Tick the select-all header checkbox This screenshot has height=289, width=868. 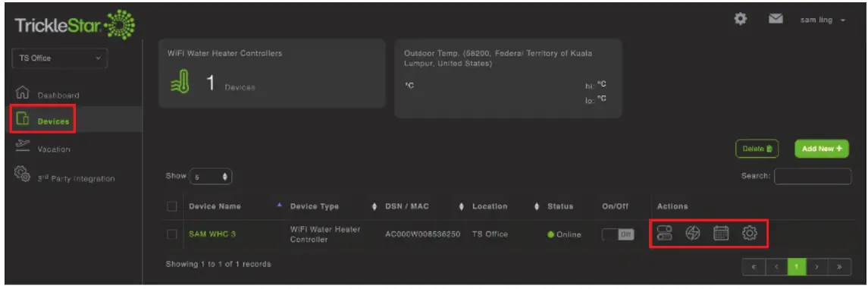tap(171, 206)
